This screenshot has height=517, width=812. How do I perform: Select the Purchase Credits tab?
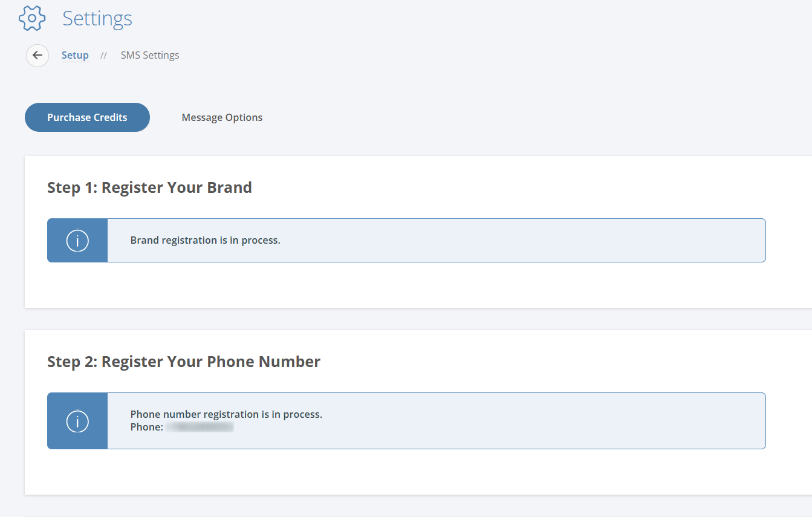click(87, 117)
